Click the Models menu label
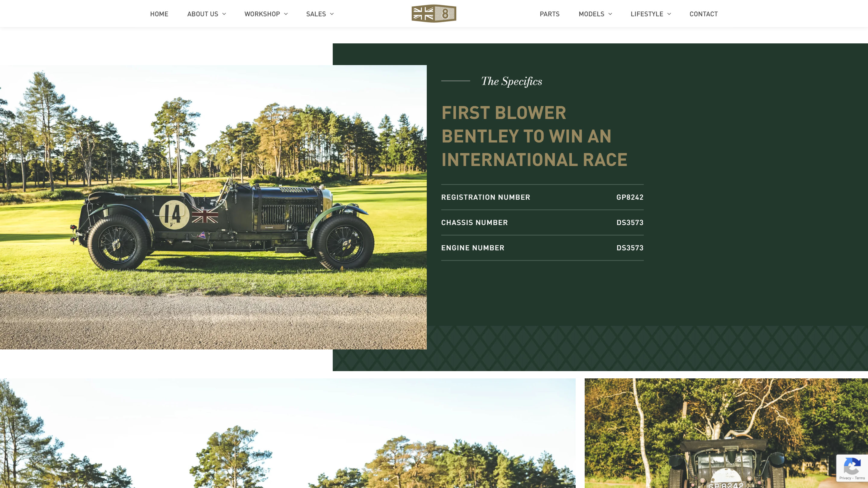This screenshot has height=488, width=868. tap(591, 14)
